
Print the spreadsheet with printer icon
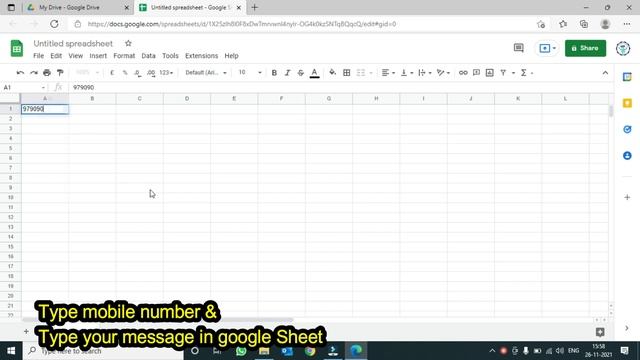click(47, 73)
